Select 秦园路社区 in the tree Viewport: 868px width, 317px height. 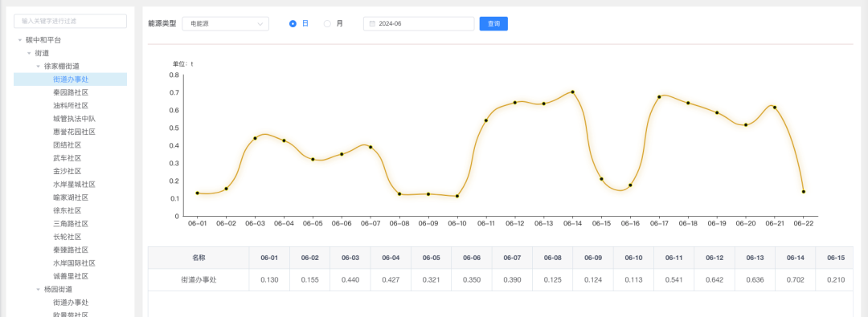coord(71,92)
